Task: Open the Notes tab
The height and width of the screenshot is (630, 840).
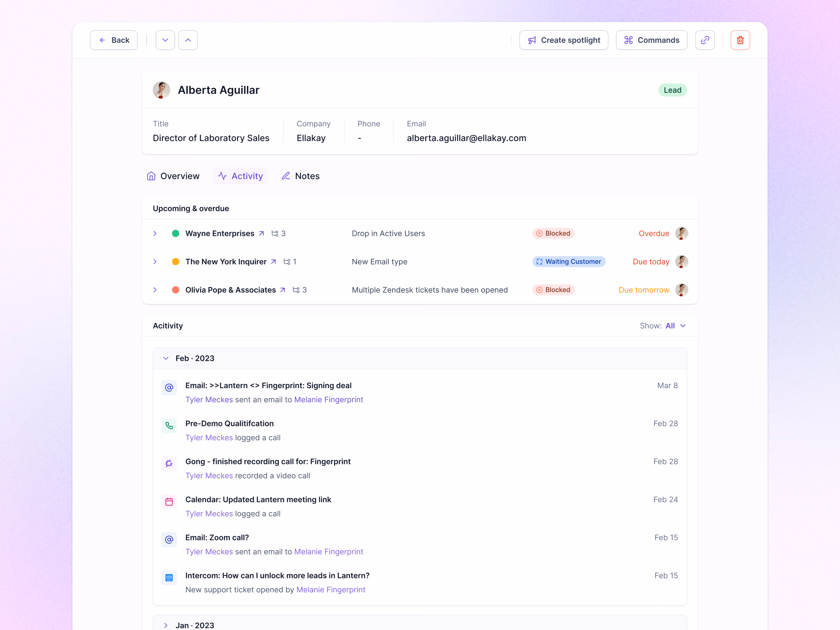Action: [x=301, y=176]
